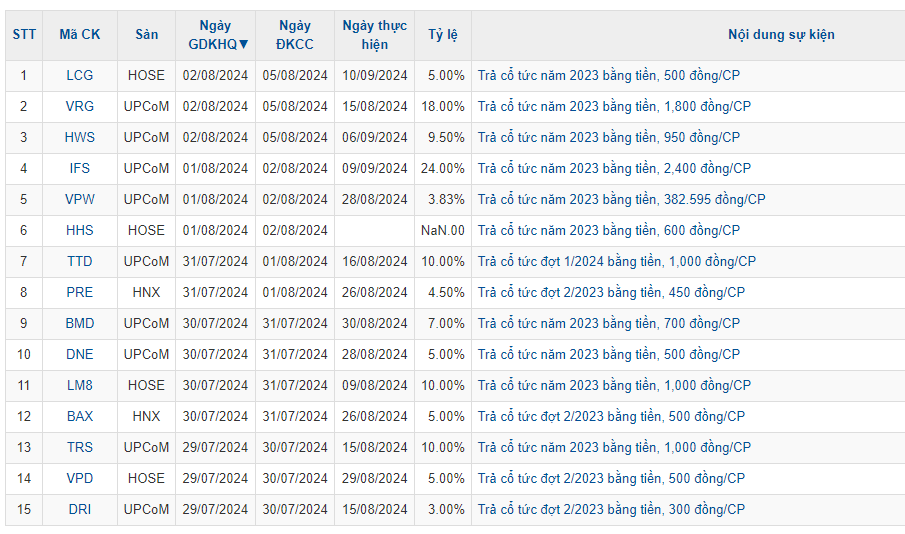Sort by the Ngày ĐKCC column header

[x=295, y=35]
